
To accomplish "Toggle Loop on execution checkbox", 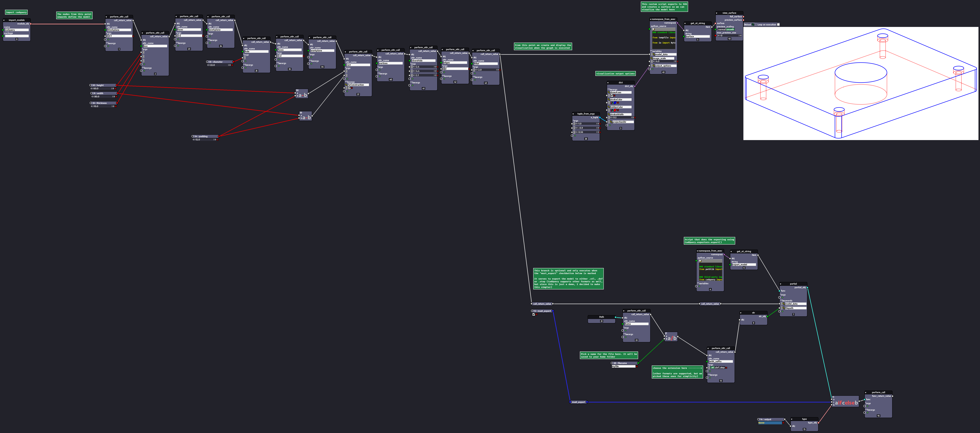I will click(778, 24).
